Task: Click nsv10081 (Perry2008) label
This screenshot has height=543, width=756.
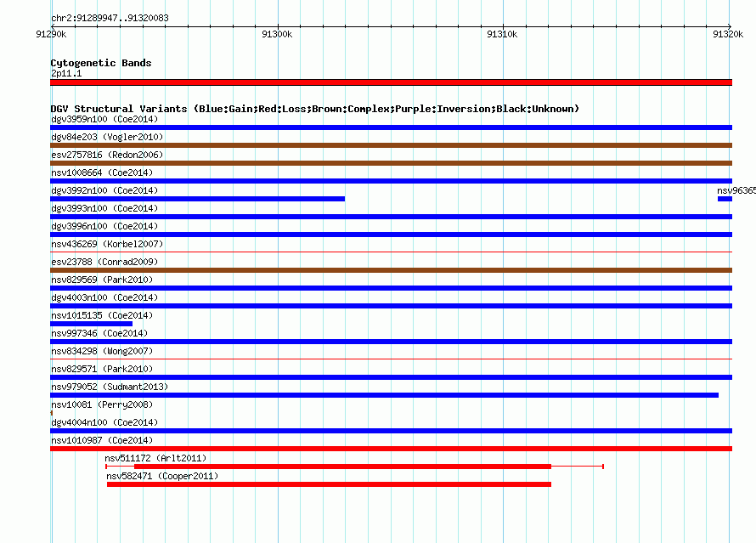Action: click(x=102, y=404)
